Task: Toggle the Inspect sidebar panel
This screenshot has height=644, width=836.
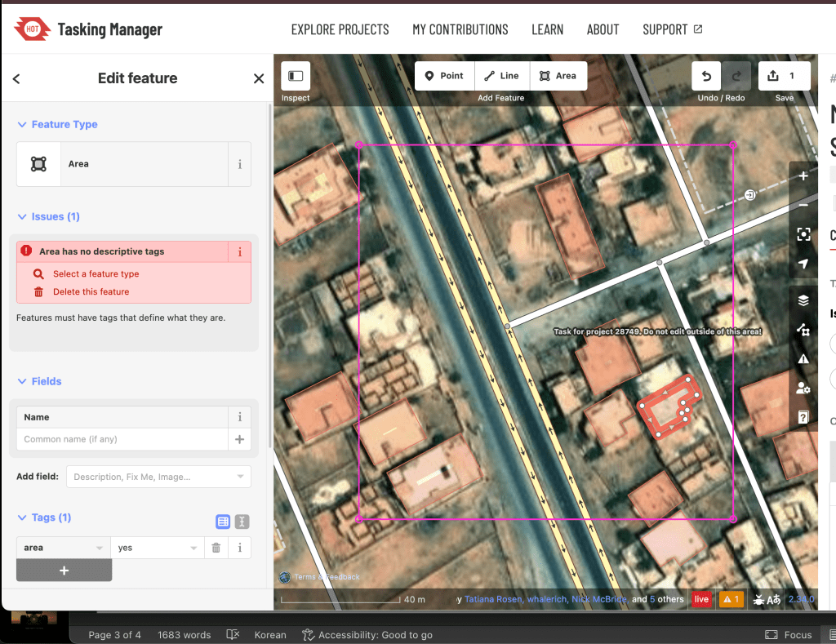Action: coord(296,76)
